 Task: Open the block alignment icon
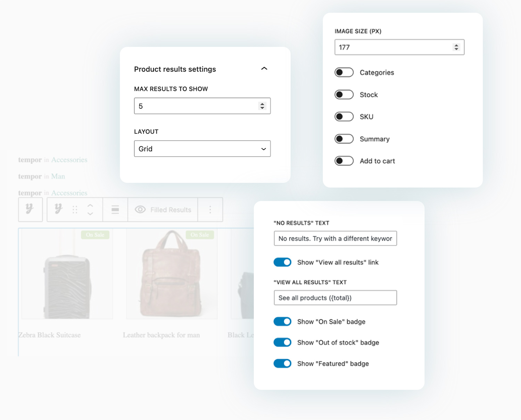tap(115, 209)
